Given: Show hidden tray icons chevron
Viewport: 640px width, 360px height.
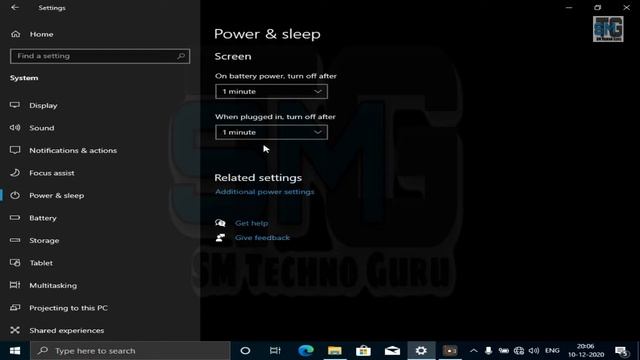Looking at the screenshot, I should 473,351.
